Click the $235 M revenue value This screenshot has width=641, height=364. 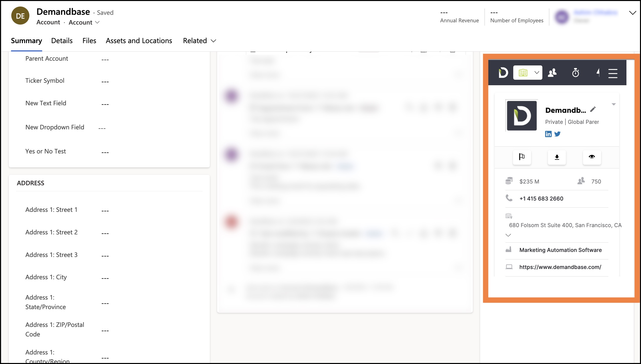pos(529,181)
